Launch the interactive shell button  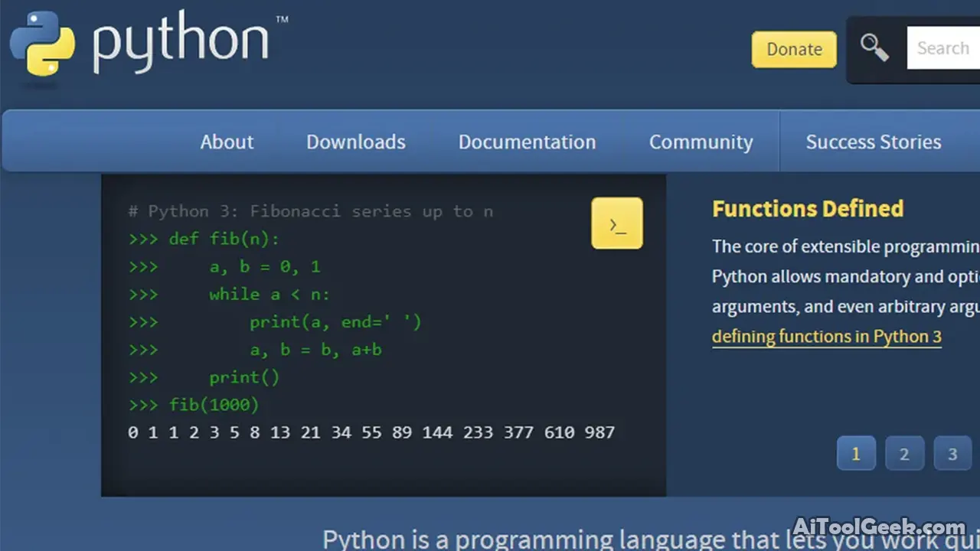(617, 223)
